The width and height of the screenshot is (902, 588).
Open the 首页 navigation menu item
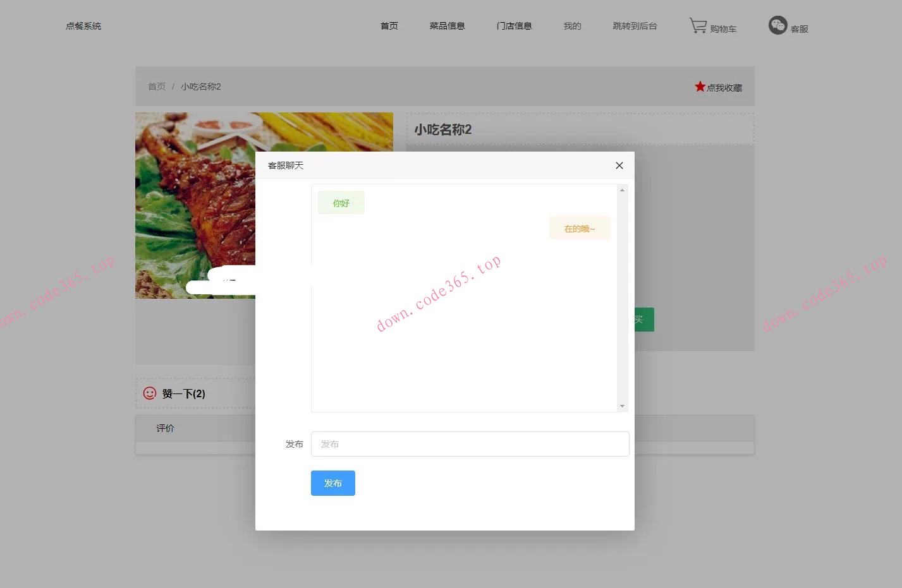389,26
